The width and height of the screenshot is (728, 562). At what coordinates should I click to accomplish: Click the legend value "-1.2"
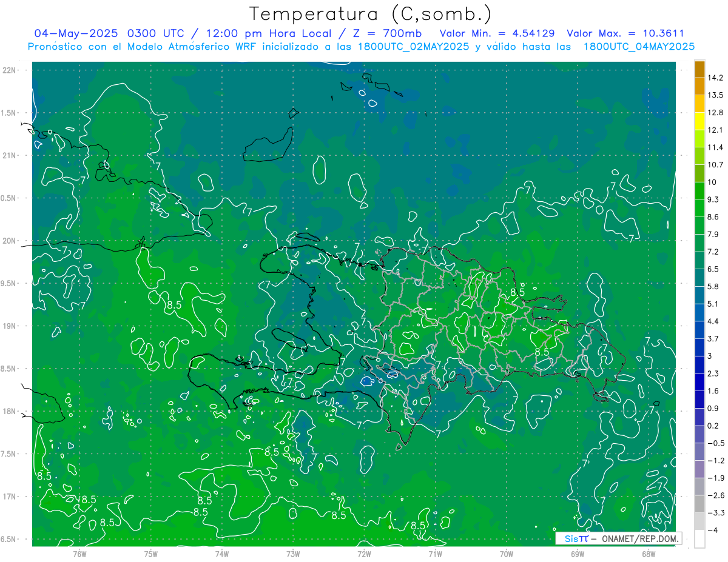pyautogui.click(x=716, y=460)
